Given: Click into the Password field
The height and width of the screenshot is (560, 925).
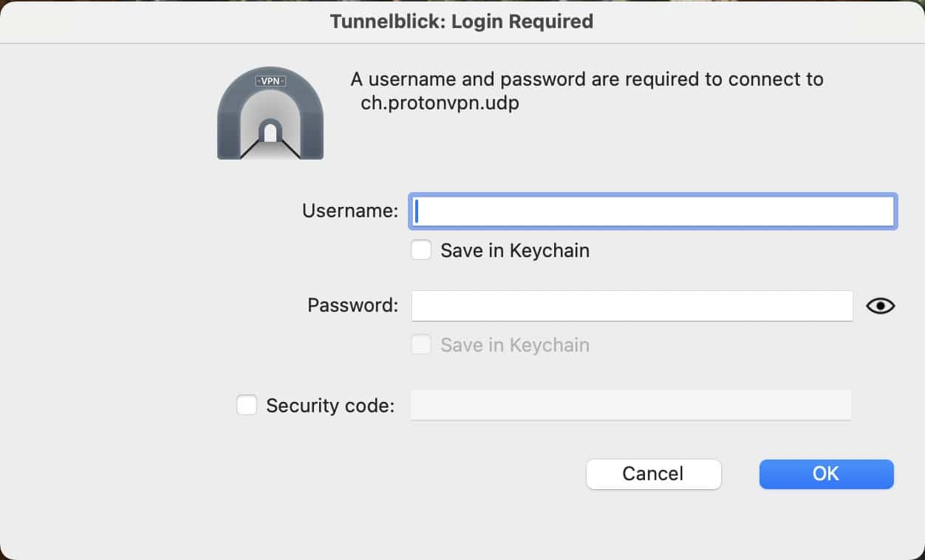Looking at the screenshot, I should pos(632,306).
